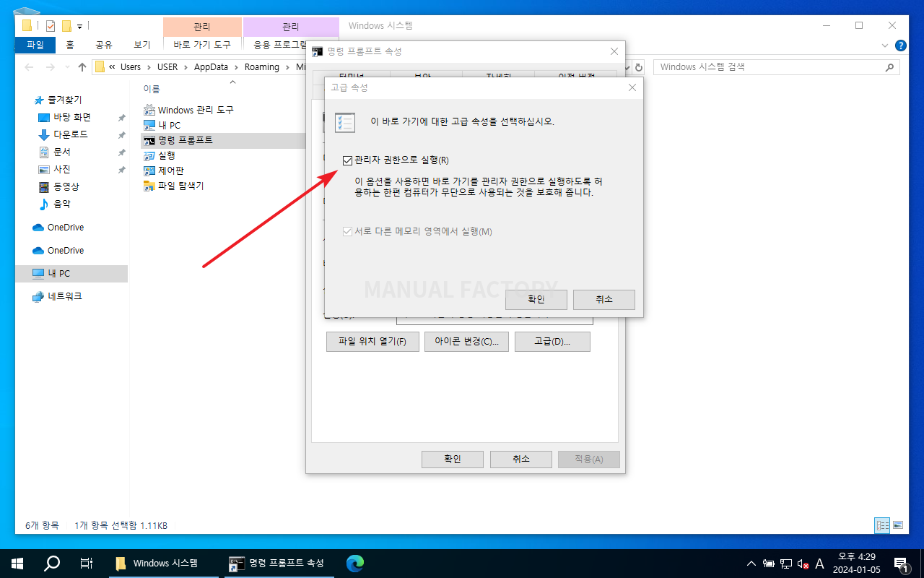Click 확인 in 명령 프롬프트 속성 window
Viewport: 924px width, 578px height.
click(452, 459)
